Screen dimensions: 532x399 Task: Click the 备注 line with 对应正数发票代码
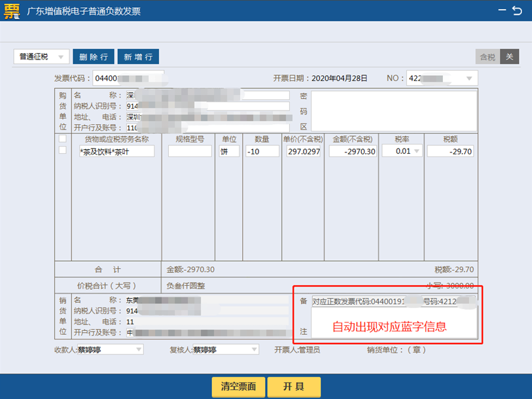pyautogui.click(x=394, y=302)
